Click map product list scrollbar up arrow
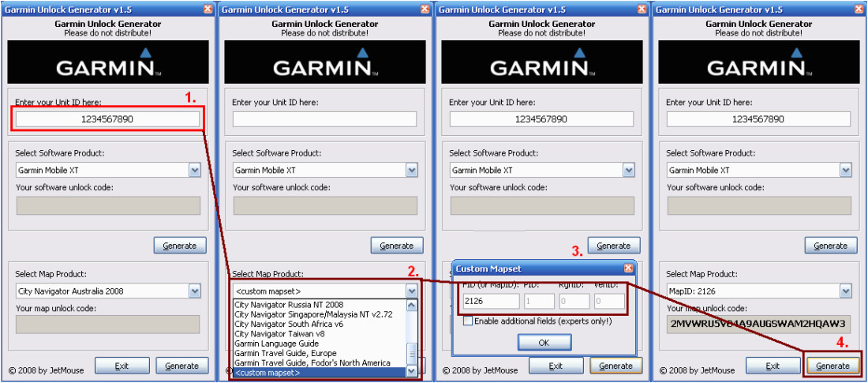The image size is (868, 383). 411,305
